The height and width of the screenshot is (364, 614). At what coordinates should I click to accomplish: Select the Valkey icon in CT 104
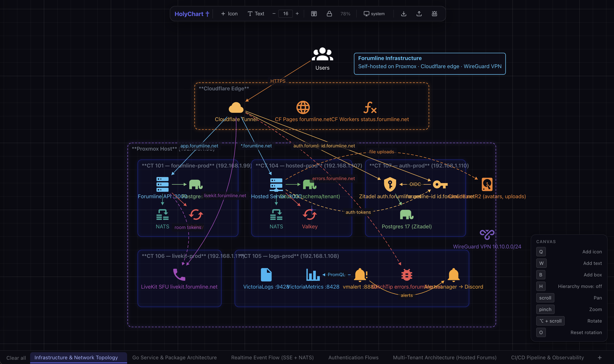(x=310, y=215)
